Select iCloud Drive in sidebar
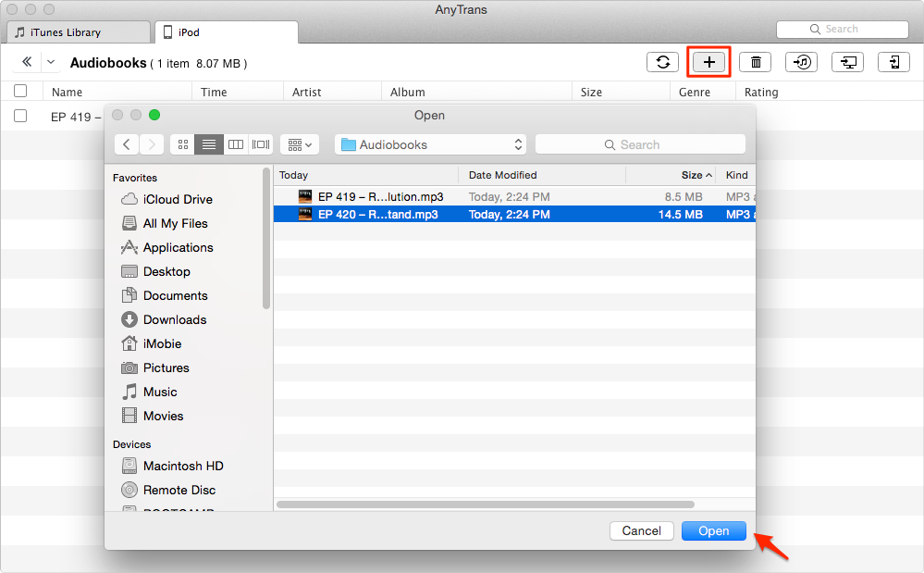The height and width of the screenshot is (573, 924). coord(166,199)
